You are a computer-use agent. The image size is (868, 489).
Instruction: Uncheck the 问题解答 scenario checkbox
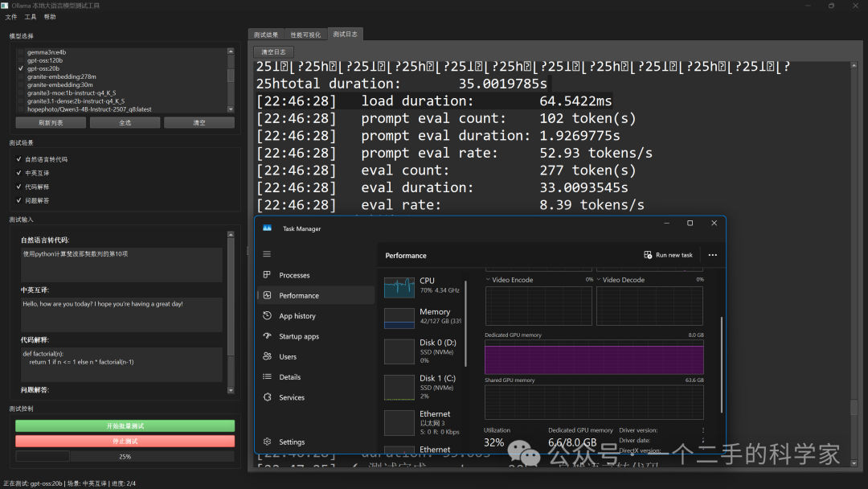[18, 200]
